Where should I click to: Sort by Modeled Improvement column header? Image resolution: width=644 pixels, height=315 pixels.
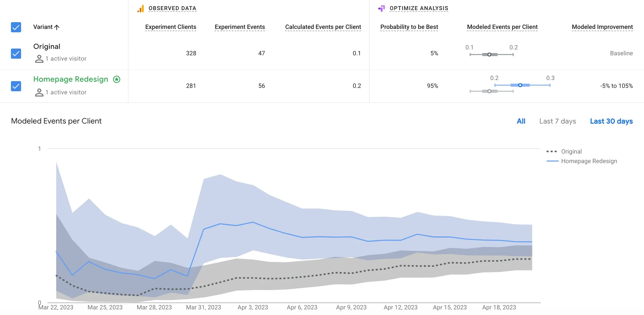[602, 27]
